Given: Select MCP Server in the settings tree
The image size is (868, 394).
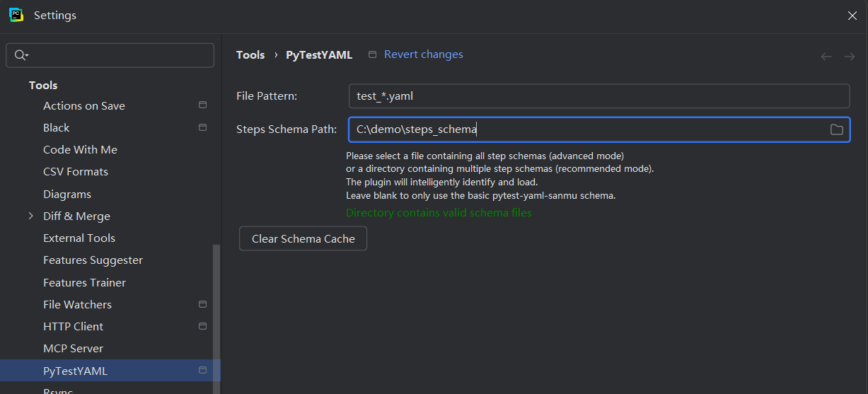Looking at the screenshot, I should click(x=73, y=349).
